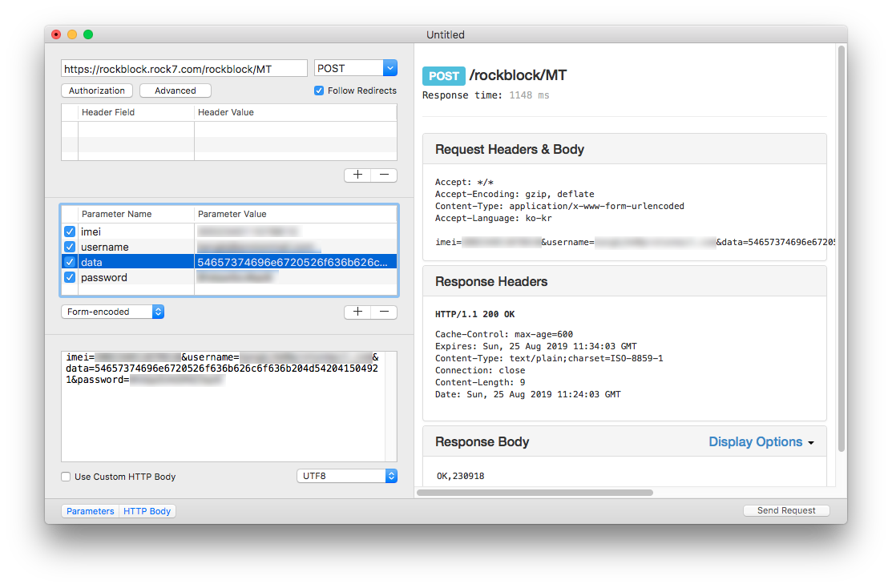Viewport: 892px width, 588px height.
Task: Select the password parameter name
Action: [x=104, y=277]
